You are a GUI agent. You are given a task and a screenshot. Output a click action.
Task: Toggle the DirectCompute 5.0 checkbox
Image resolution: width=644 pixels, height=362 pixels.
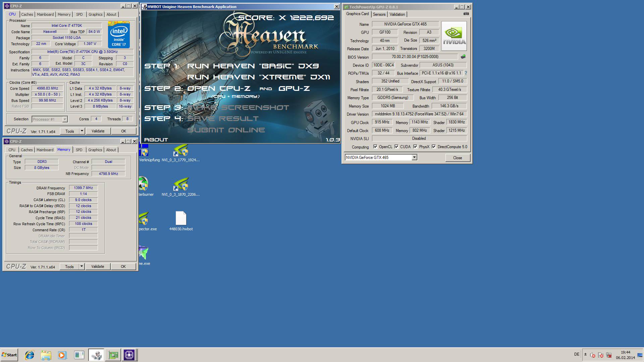tap(434, 147)
